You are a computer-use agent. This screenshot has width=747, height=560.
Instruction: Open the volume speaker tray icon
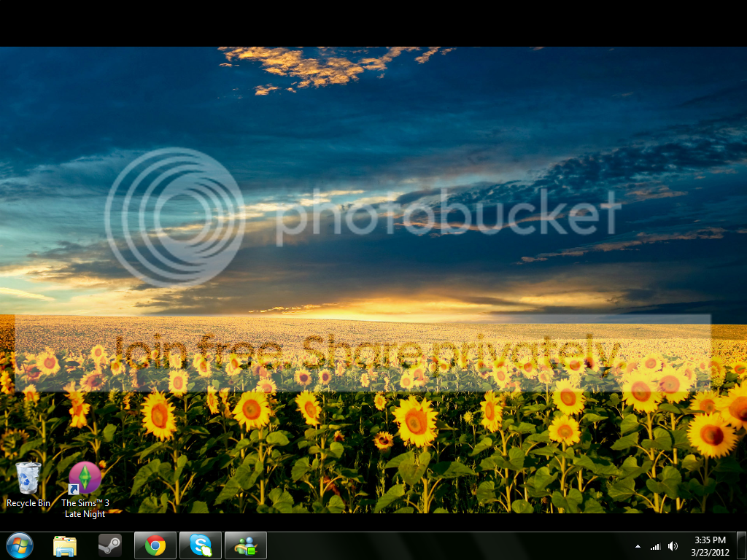[x=673, y=547]
